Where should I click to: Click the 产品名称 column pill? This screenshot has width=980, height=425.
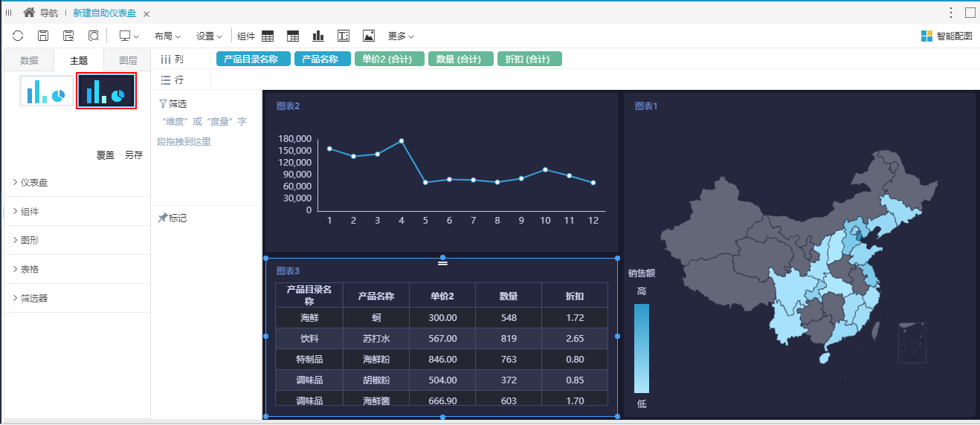[322, 59]
